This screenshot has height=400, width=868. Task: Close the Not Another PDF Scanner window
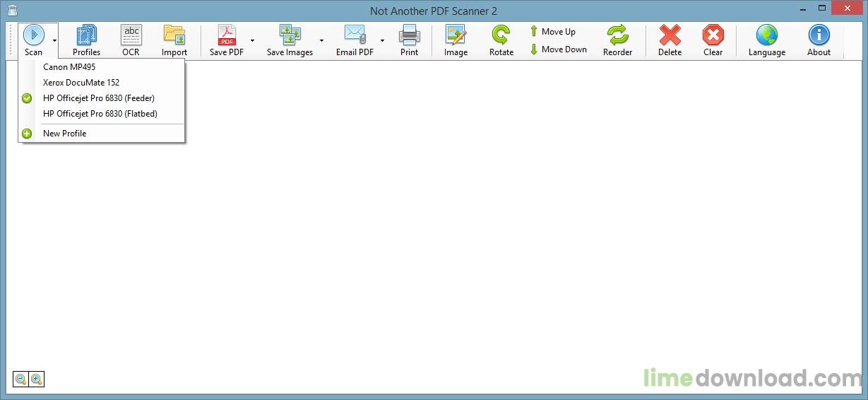pos(848,8)
